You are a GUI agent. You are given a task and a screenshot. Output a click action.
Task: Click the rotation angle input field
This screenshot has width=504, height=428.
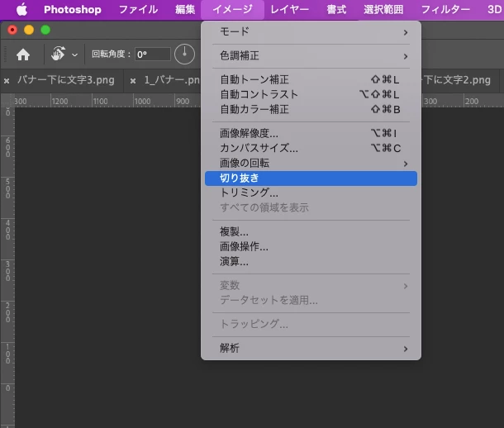point(152,55)
